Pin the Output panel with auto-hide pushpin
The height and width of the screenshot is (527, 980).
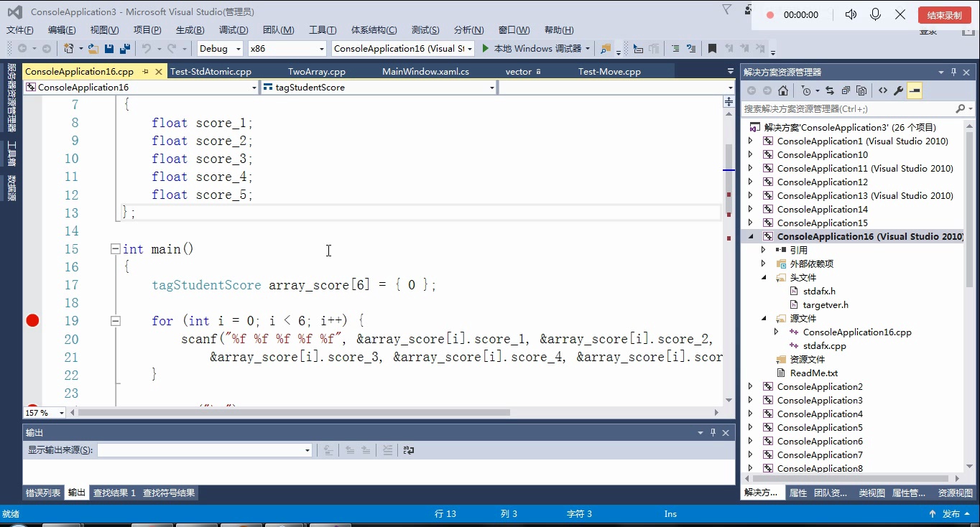pos(713,432)
